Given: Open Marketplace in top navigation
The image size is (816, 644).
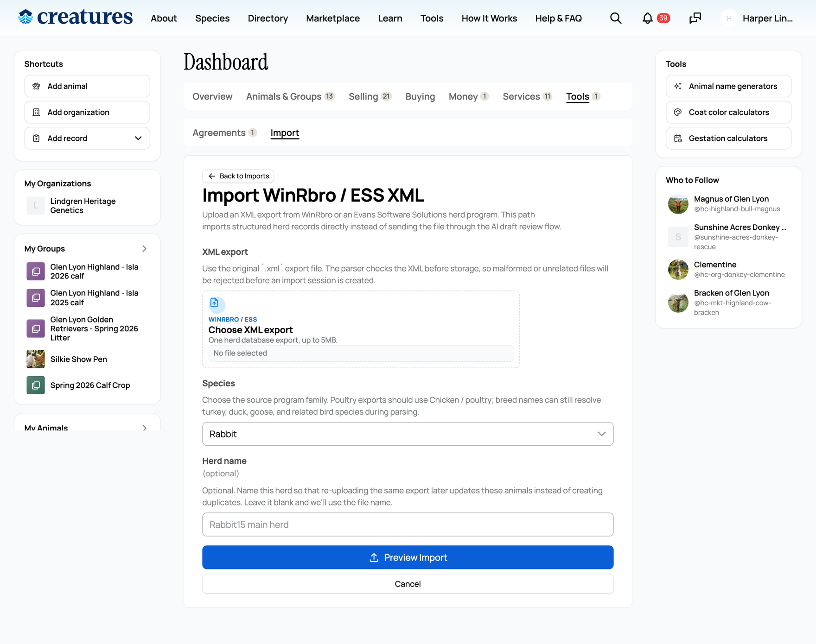Looking at the screenshot, I should [333, 19].
